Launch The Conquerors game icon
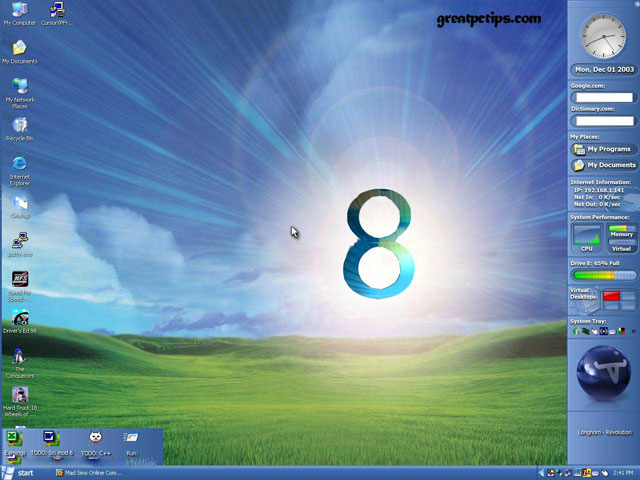The height and width of the screenshot is (480, 640). point(19,356)
